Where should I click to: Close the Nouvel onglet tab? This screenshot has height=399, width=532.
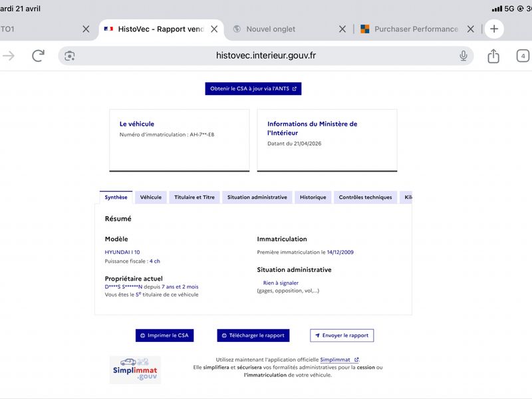pos(342,29)
